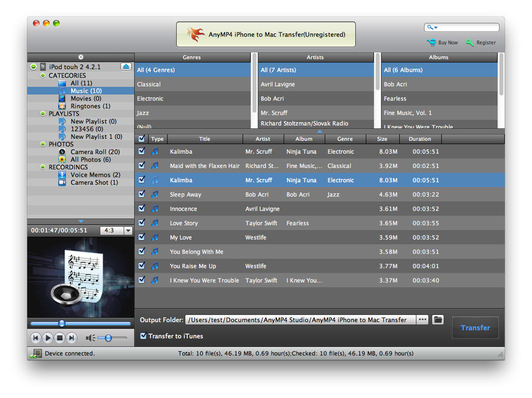This screenshot has width=532, height=398.
Task: Open the output folder icon
Action: tap(438, 320)
